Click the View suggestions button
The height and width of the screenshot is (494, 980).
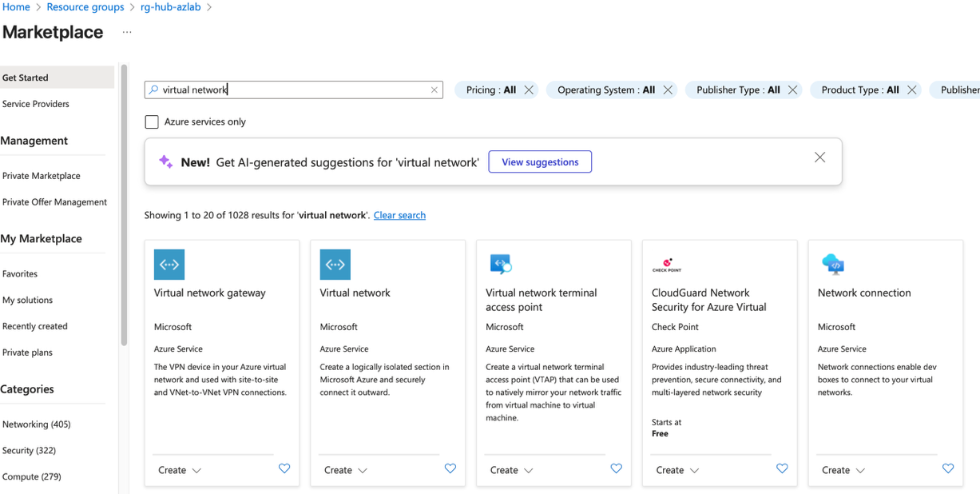pos(540,161)
